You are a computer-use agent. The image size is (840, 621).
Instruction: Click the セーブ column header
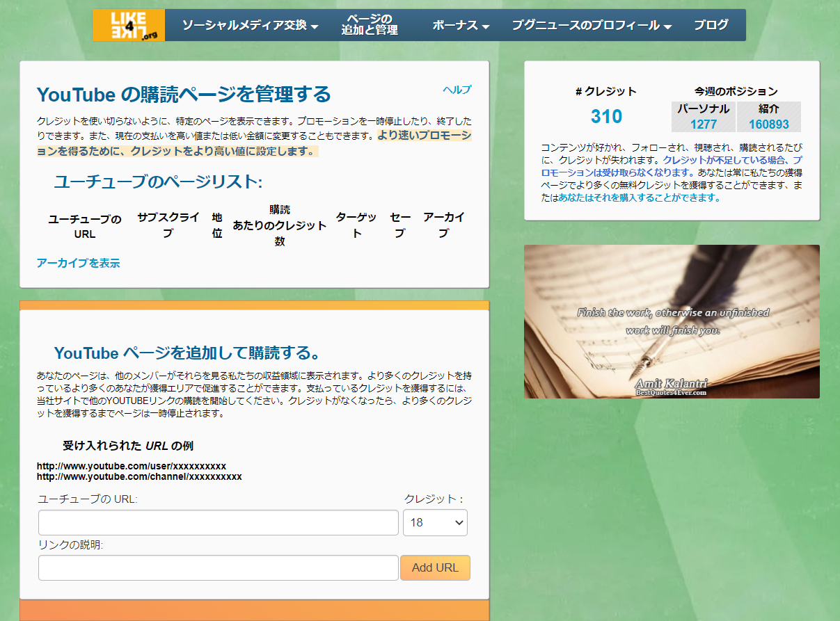[400, 225]
